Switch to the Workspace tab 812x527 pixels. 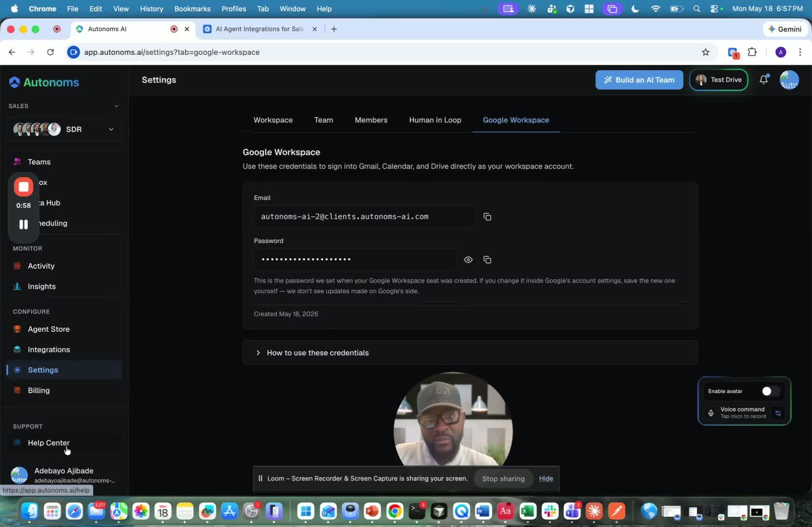coord(273,120)
